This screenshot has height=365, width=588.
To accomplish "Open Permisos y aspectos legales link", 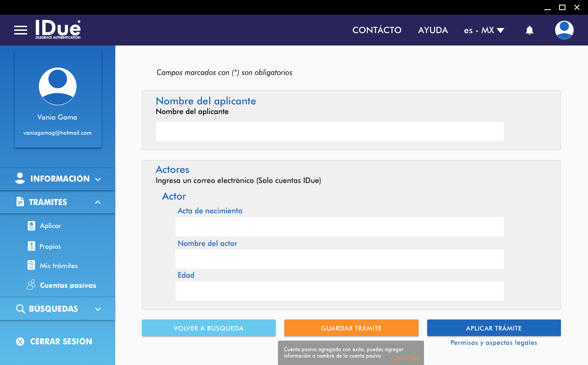I will pyautogui.click(x=494, y=343).
